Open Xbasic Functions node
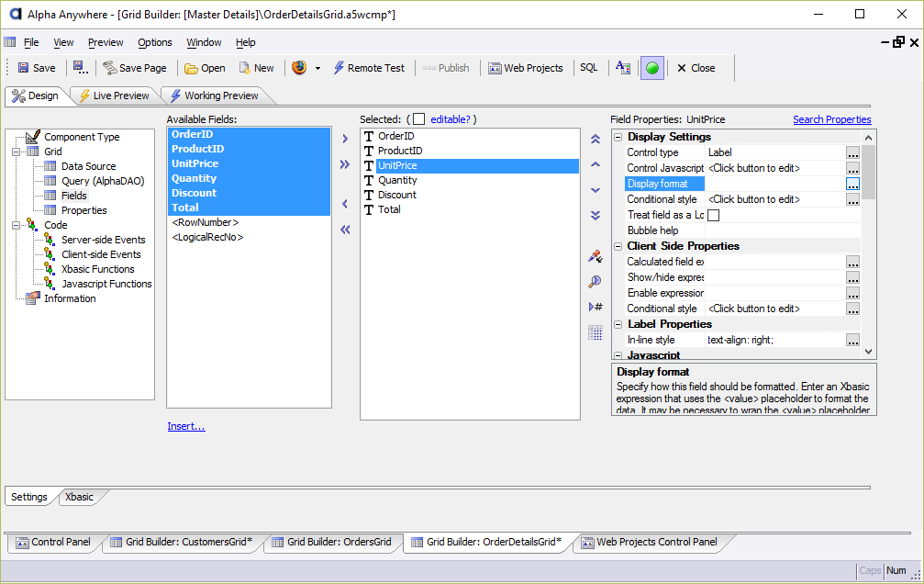The image size is (924, 584). (98, 269)
